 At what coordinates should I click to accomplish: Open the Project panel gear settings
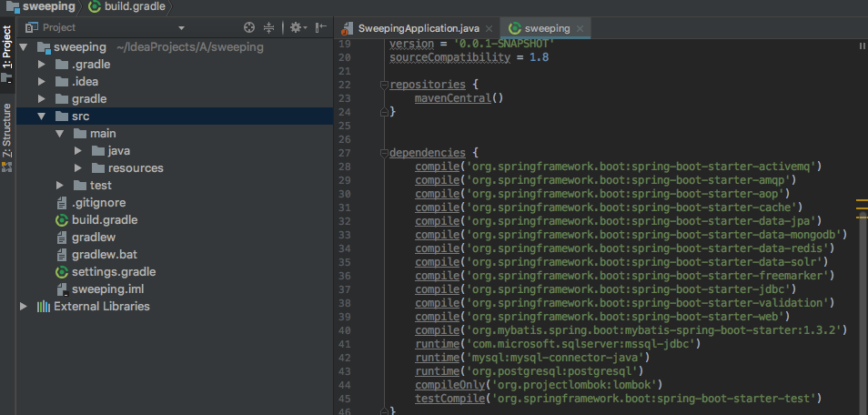pyautogui.click(x=298, y=27)
